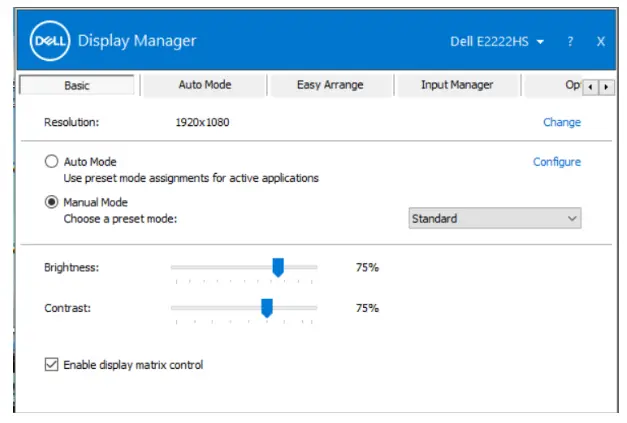
Task: Click the Brightness slider handle
Action: [278, 267]
